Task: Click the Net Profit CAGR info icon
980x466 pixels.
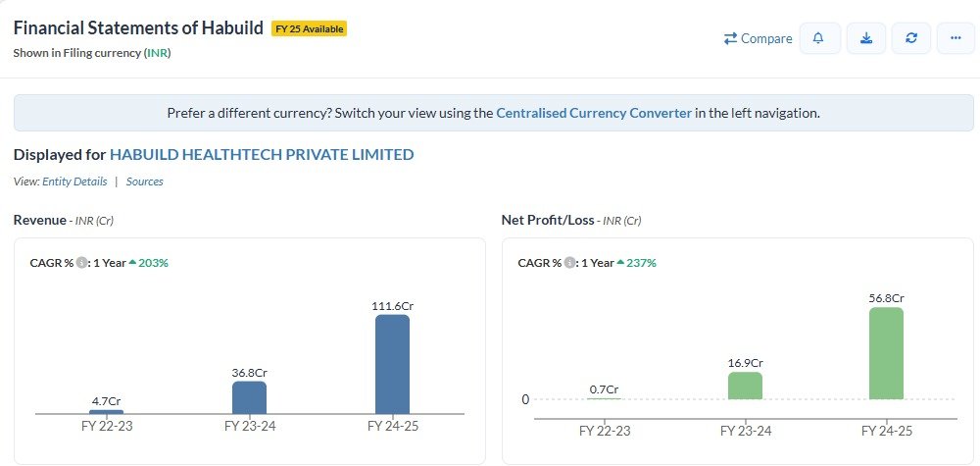Action: [x=568, y=263]
